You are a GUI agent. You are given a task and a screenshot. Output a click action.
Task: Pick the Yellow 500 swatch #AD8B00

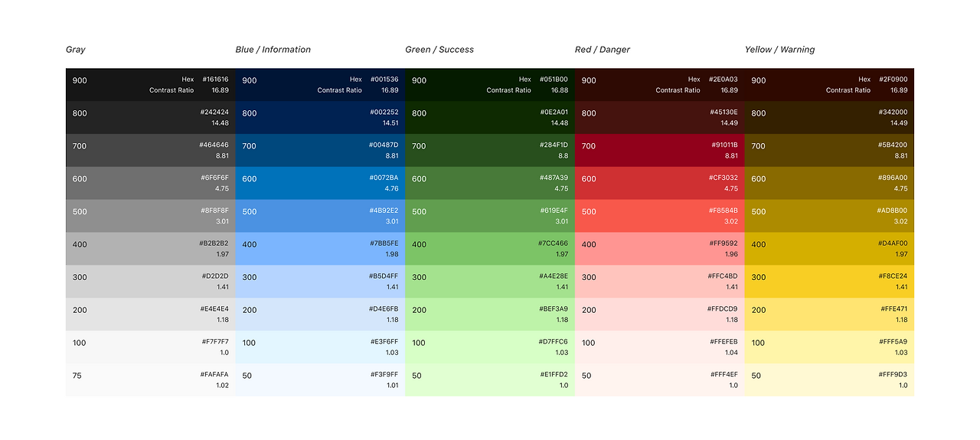[830, 217]
